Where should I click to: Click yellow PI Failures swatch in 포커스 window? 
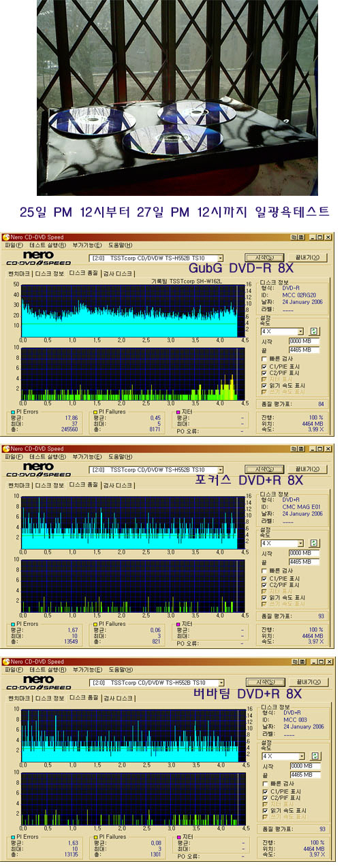[95, 624]
